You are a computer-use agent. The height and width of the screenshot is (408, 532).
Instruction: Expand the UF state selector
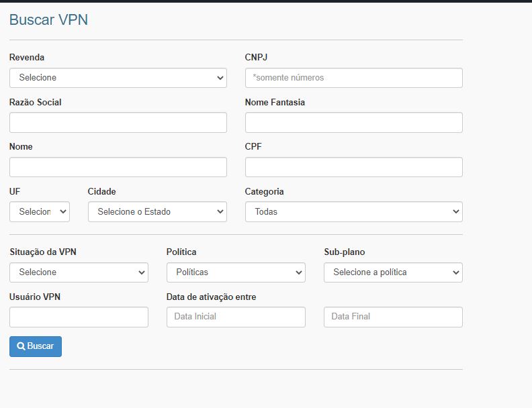click(39, 212)
